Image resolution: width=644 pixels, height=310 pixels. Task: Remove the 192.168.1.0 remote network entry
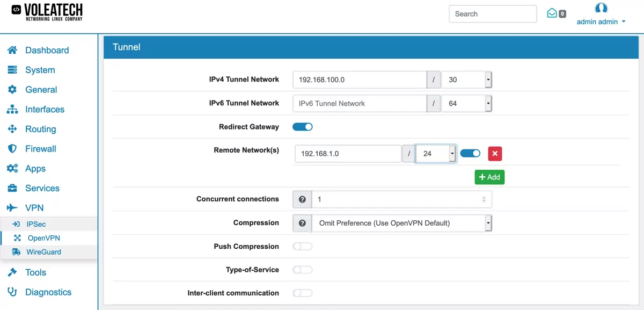[494, 153]
